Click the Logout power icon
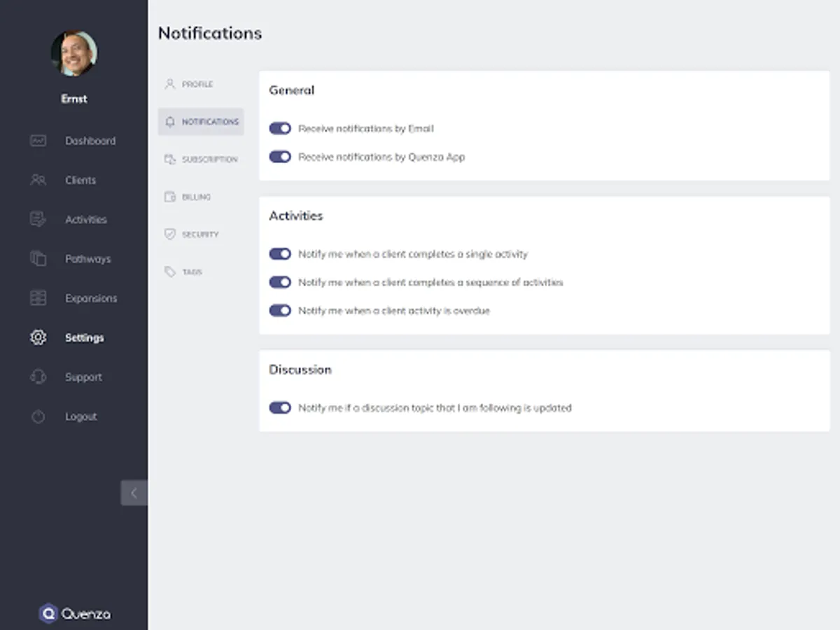The height and width of the screenshot is (630, 840). click(38, 416)
